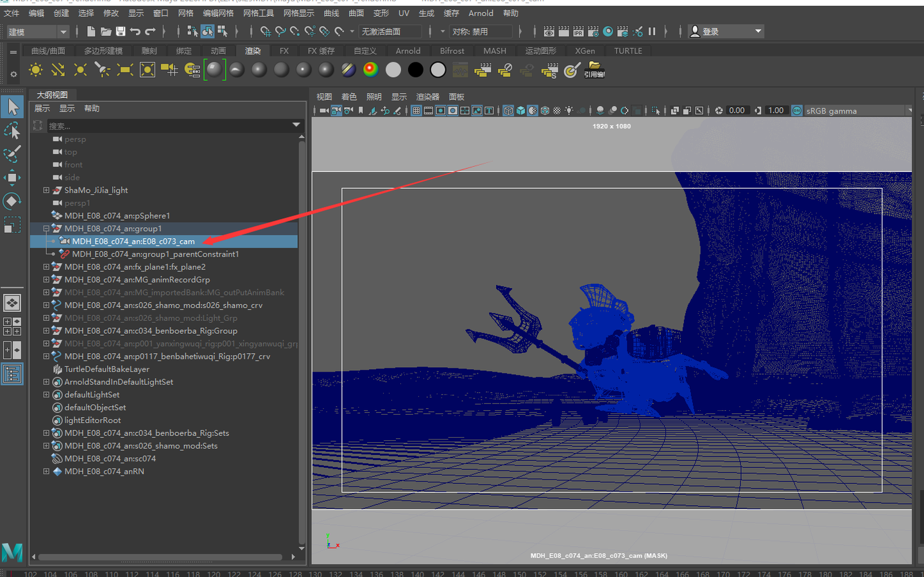Image resolution: width=924 pixels, height=577 pixels.
Task: Undo the last action with the curved arrow
Action: [x=135, y=31]
